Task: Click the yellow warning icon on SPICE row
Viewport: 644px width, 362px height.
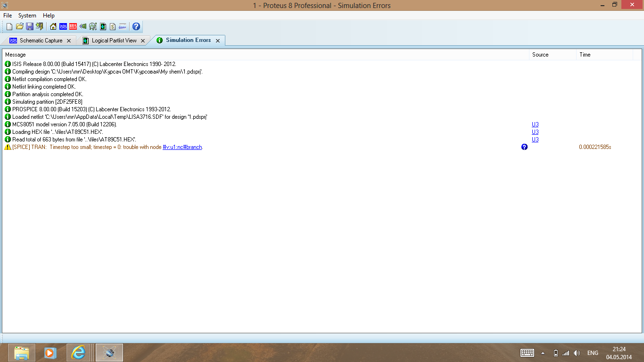Action: (x=8, y=147)
